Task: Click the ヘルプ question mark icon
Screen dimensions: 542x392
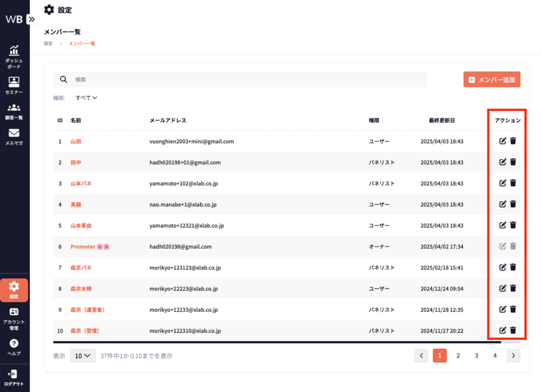Action: pos(14,347)
